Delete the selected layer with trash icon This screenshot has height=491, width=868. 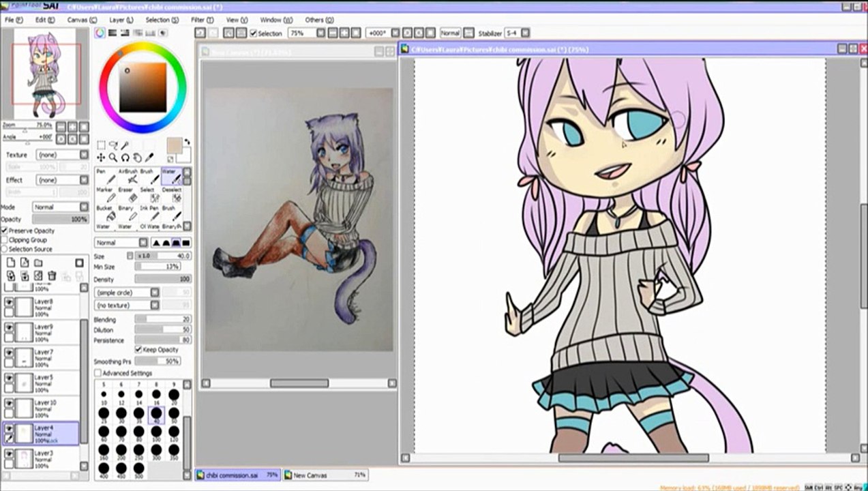pos(52,276)
